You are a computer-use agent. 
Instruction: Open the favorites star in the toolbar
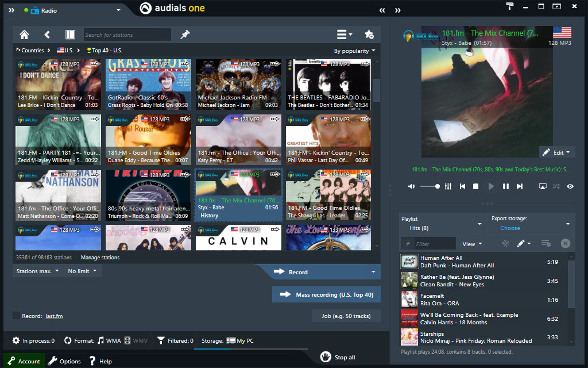click(369, 34)
